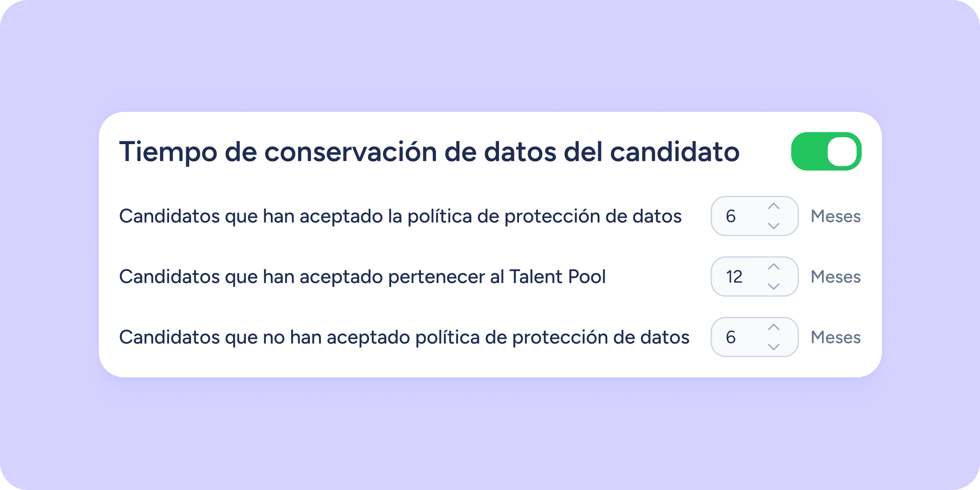
Task: Click the 'Tiempo de conservación de datos' heading
Action: [x=429, y=151]
